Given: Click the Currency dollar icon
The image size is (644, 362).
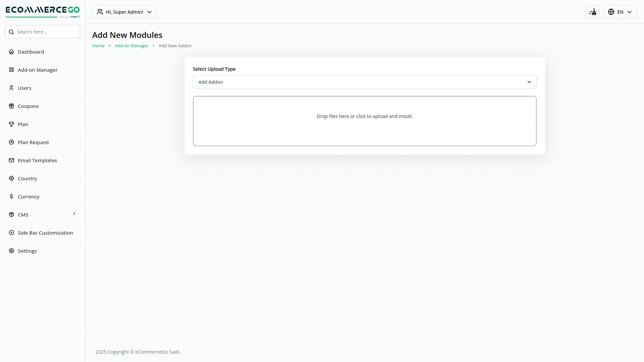Looking at the screenshot, I should (x=11, y=196).
